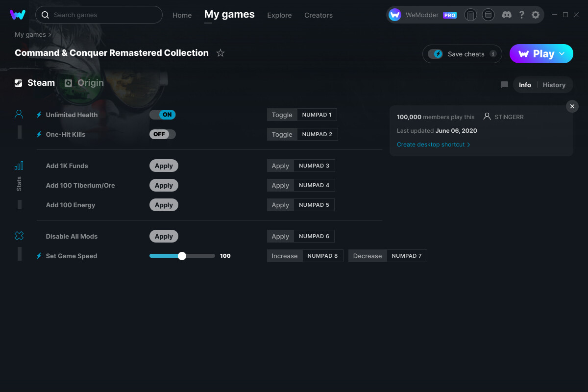This screenshot has height=392, width=588.
Task: Select the Info tab
Action: click(x=525, y=85)
